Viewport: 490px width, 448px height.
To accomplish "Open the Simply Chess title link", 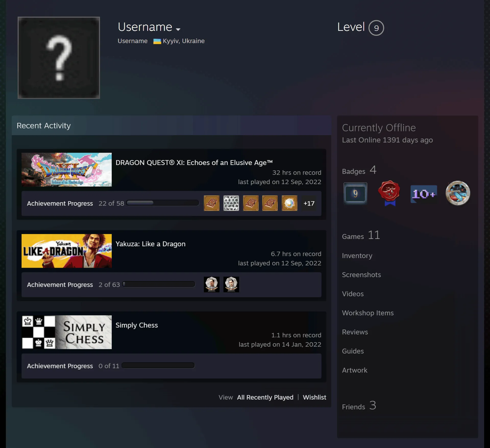I will 137,325.
